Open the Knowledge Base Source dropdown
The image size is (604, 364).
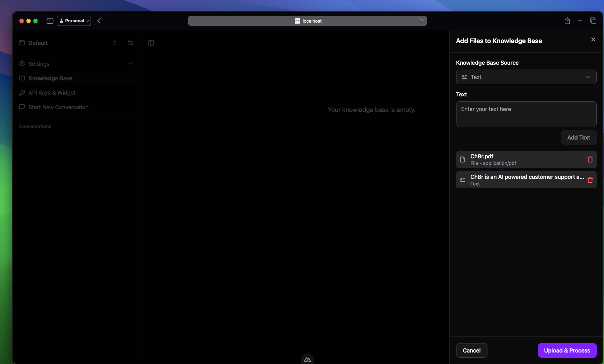point(526,77)
